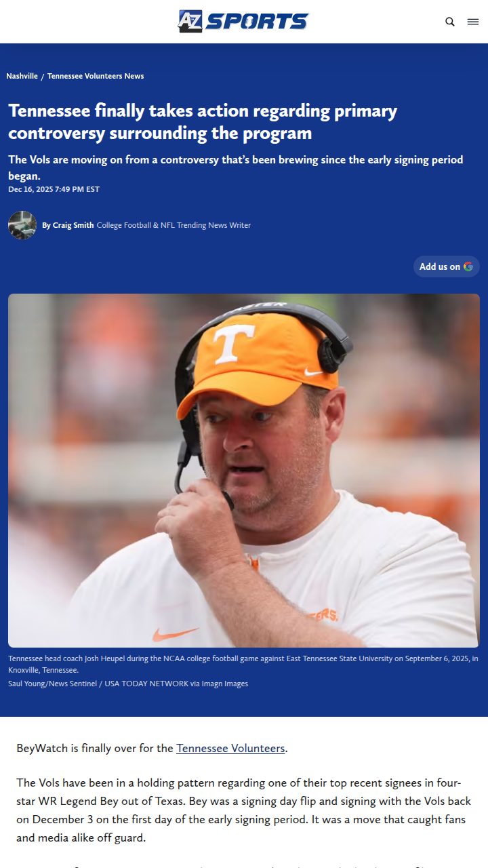488x868 pixels.
Task: Follow the Tennessee Volunteers article link
Action: pyautogui.click(x=230, y=749)
